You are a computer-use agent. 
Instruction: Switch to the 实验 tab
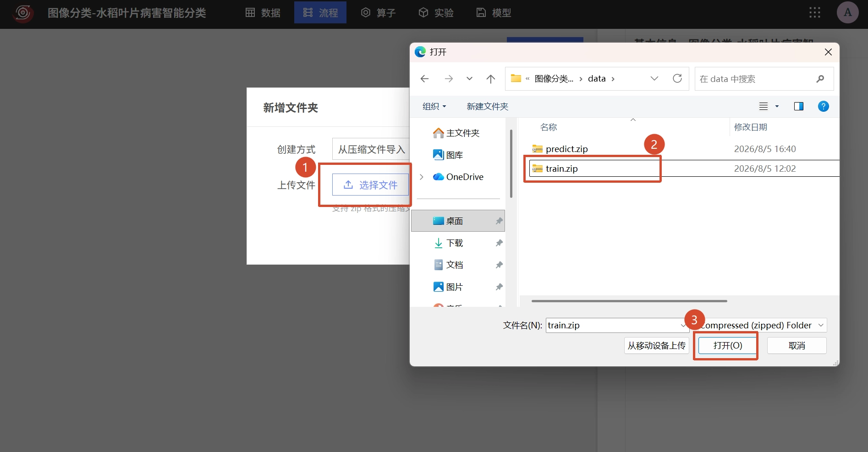tap(436, 12)
